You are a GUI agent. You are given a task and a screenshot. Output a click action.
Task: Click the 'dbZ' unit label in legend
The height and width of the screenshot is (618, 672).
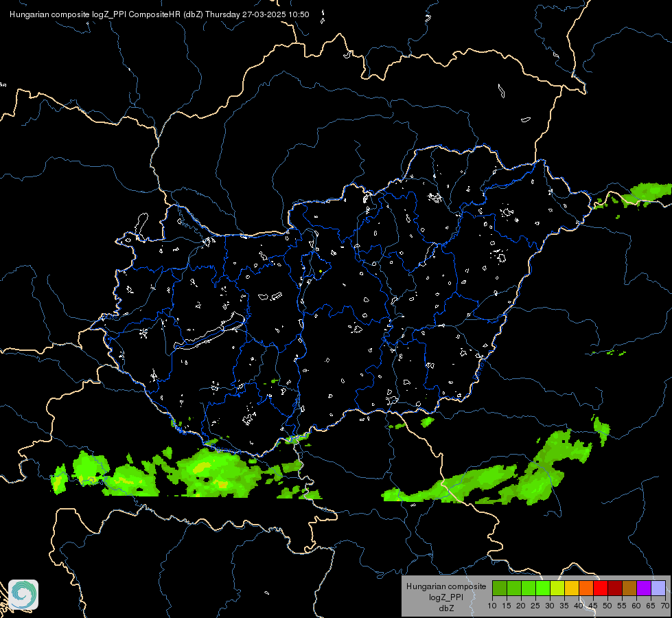point(446,608)
